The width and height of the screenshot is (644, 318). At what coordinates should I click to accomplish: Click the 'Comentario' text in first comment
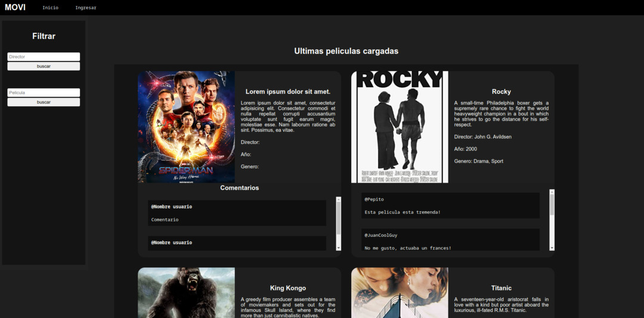click(x=165, y=220)
